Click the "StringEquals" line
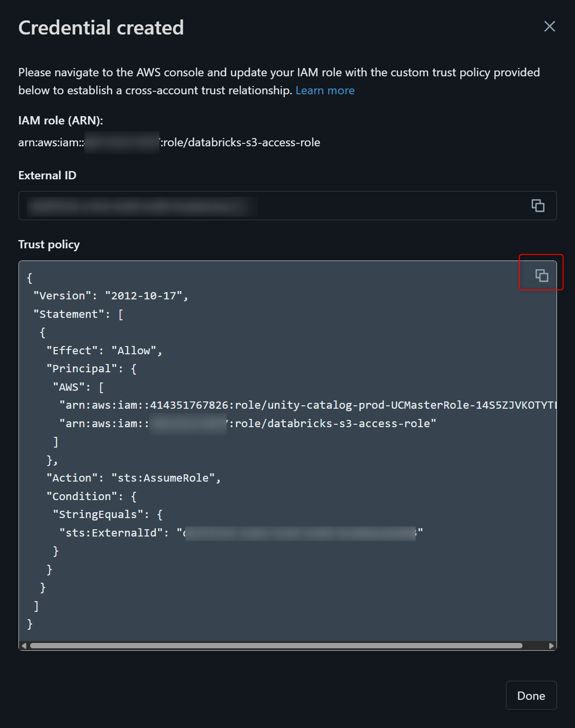Viewport: 575px width, 728px height. point(107,514)
